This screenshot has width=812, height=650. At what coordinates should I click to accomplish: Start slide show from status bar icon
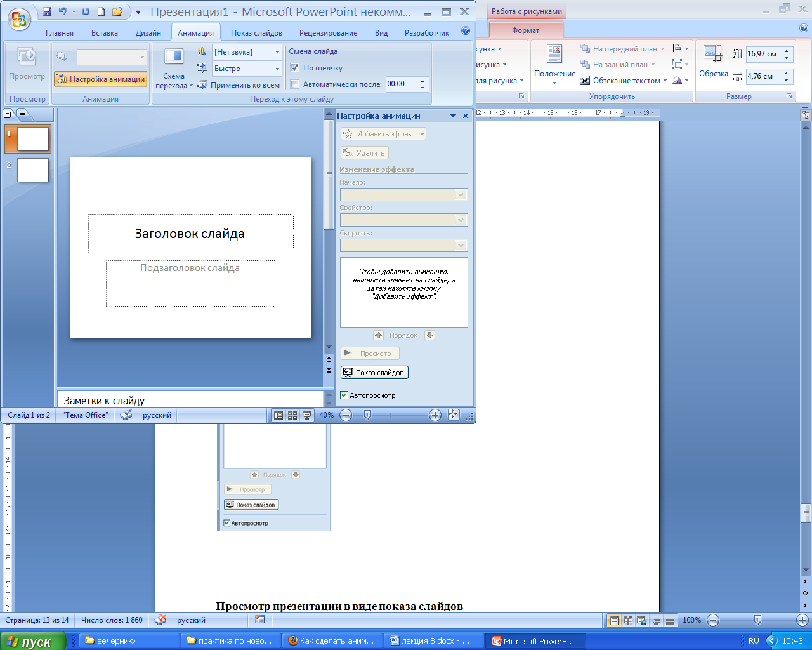click(307, 415)
